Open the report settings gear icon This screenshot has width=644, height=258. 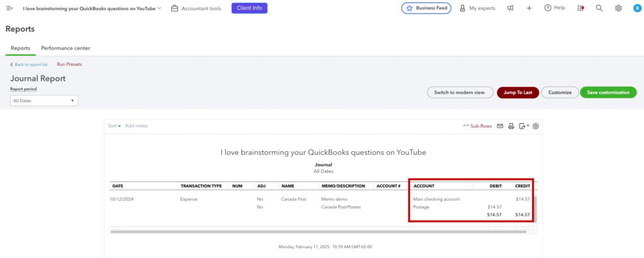[x=536, y=126]
